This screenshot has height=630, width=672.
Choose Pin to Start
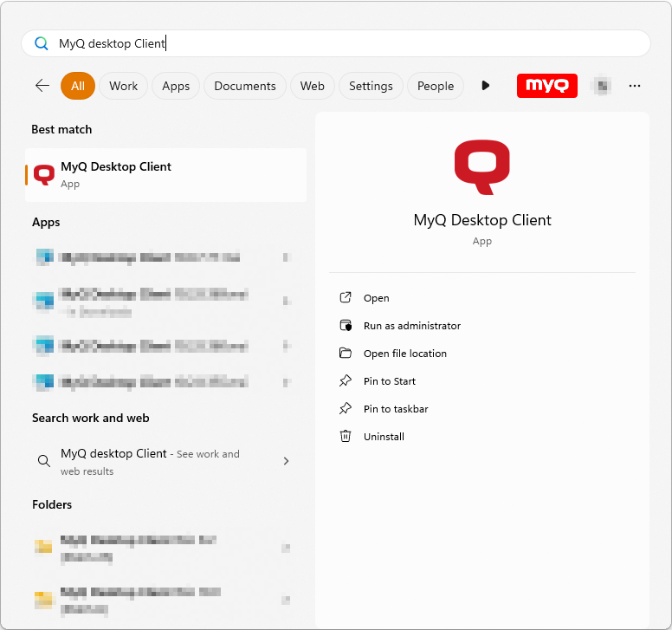tap(390, 381)
